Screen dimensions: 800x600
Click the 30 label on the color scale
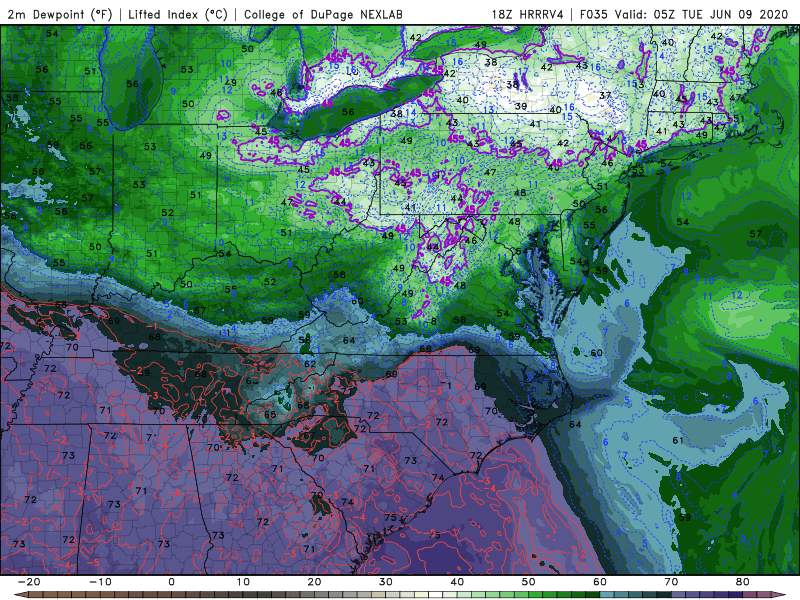(x=386, y=582)
